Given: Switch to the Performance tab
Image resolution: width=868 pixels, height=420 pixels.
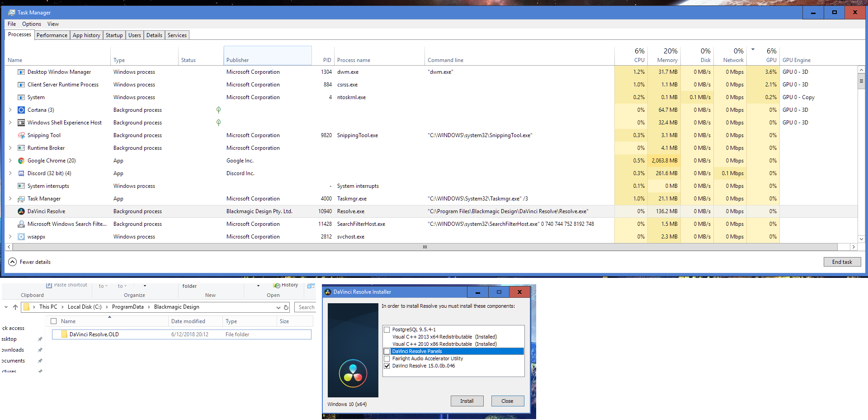Looking at the screenshot, I should tap(52, 35).
